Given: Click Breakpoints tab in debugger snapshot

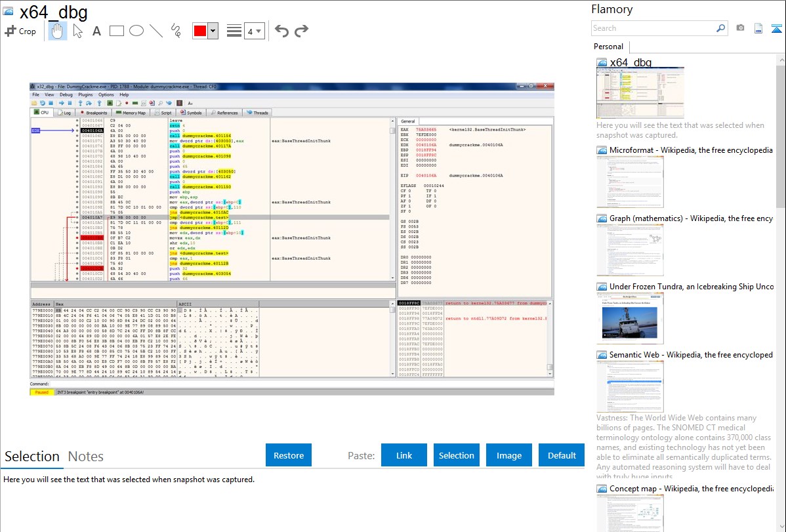Looking at the screenshot, I should click(93, 112).
